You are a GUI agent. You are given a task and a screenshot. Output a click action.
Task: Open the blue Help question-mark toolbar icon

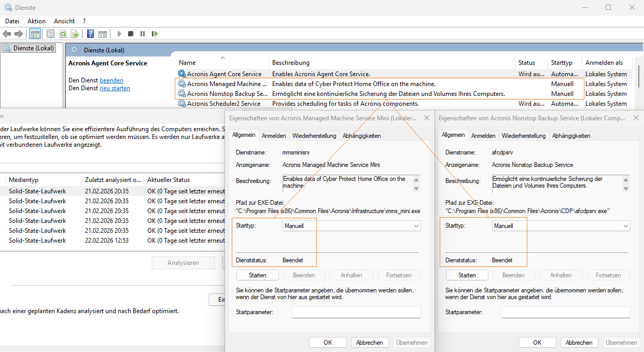click(x=90, y=34)
